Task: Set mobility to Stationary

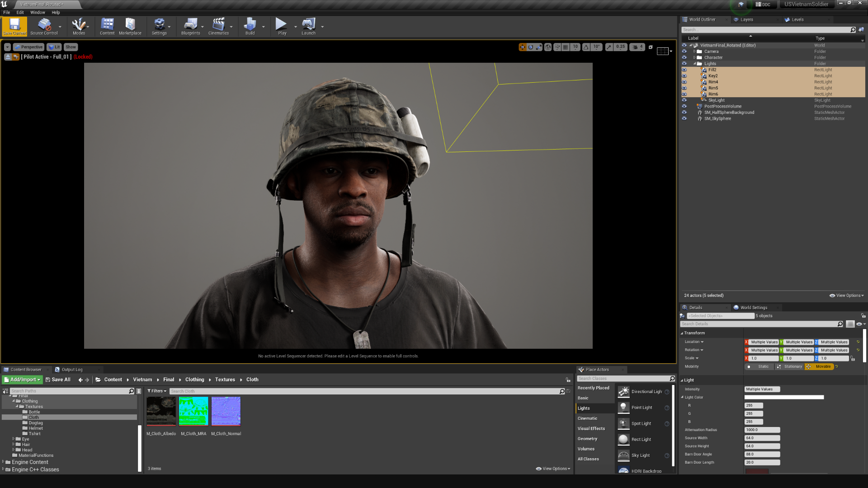Action: [789, 367]
